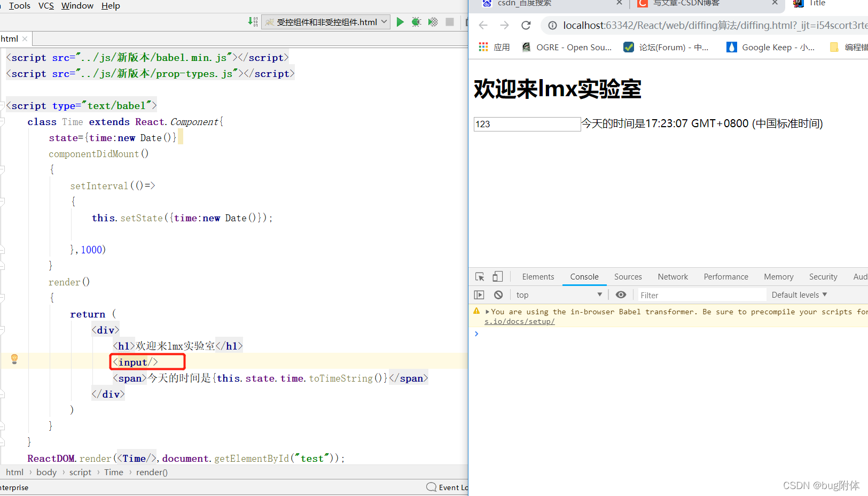Click the Baidu favicon on csdn tab

coord(487,3)
